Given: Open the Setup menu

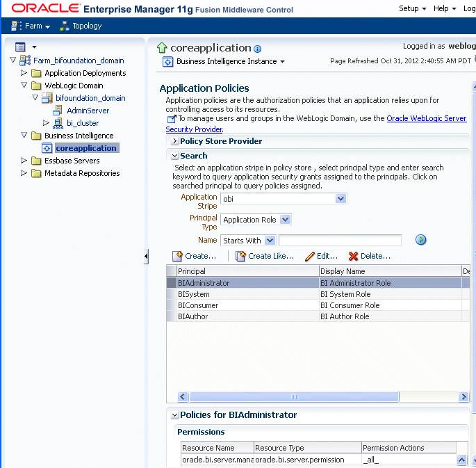Looking at the screenshot, I should 412,8.
